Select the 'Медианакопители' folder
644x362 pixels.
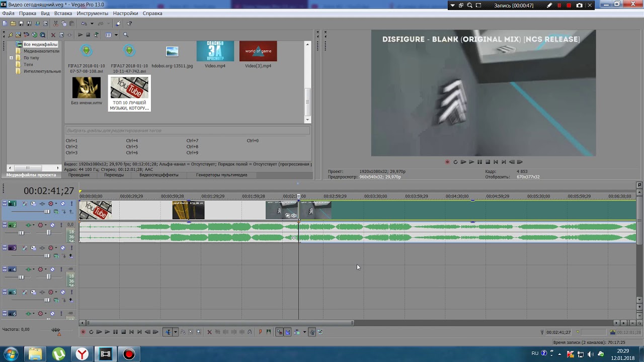coord(41,51)
